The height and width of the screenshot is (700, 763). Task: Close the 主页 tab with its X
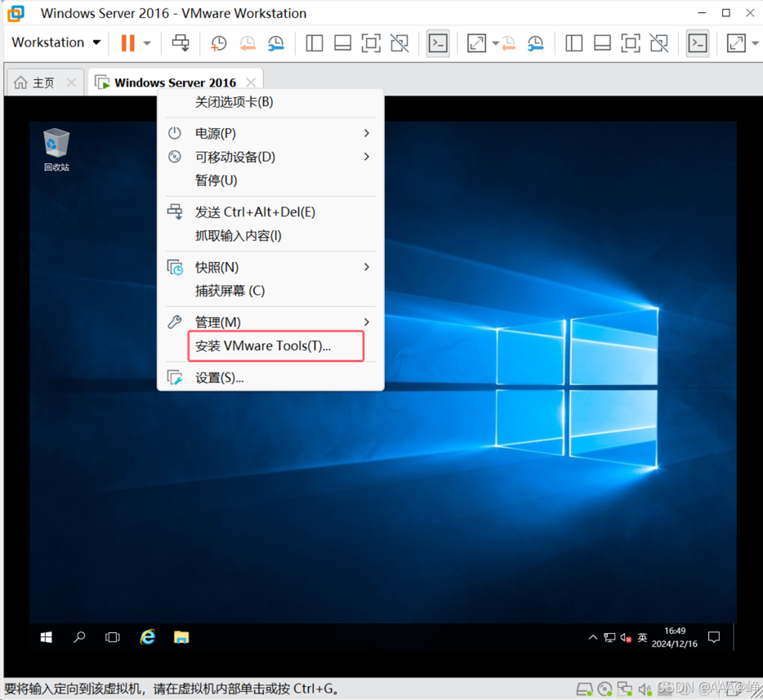(71, 82)
